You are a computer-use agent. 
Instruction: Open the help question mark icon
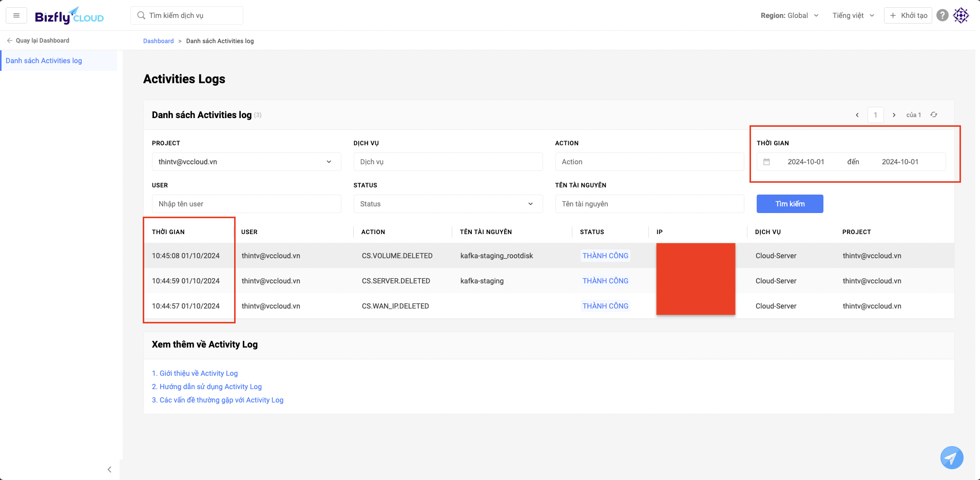pos(942,15)
